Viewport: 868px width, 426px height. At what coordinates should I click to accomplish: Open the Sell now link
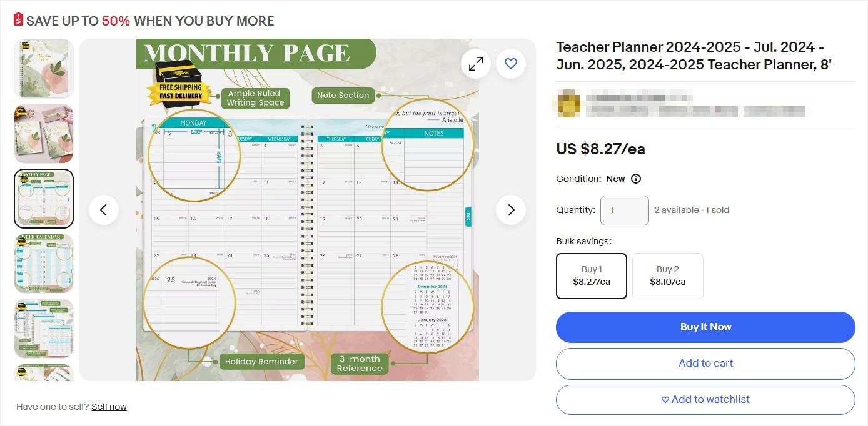point(109,406)
